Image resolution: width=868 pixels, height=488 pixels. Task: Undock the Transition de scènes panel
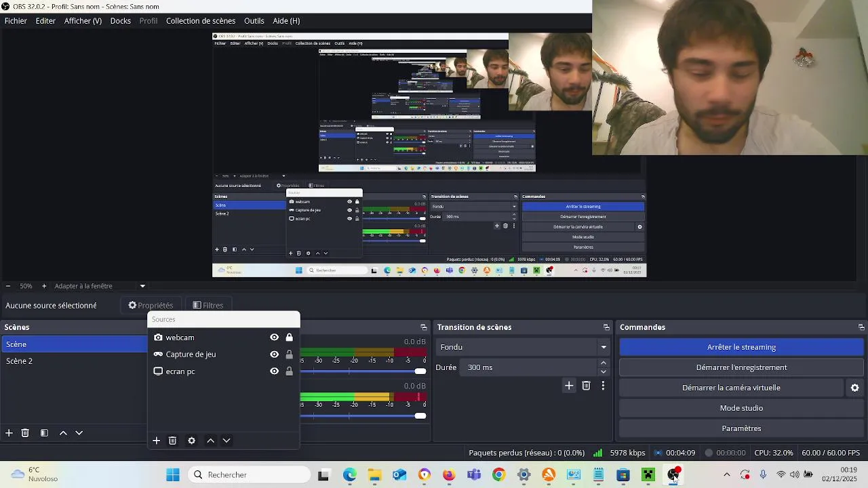point(606,327)
